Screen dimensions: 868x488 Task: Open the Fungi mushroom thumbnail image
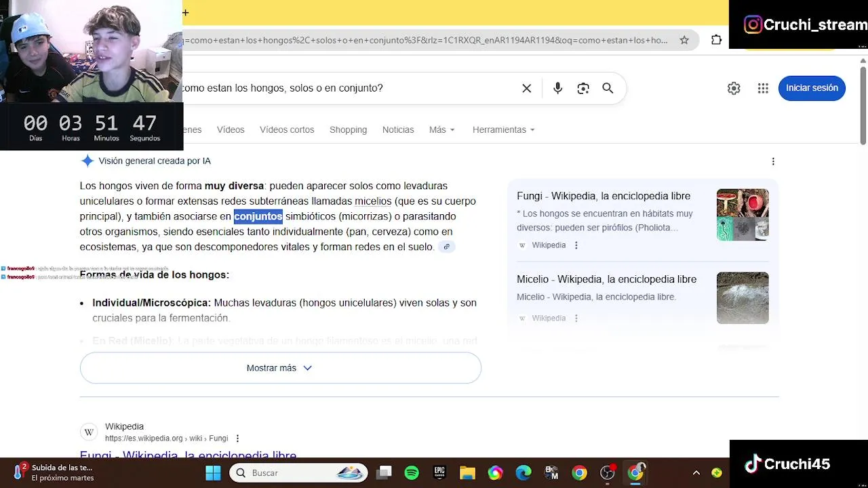tap(743, 214)
